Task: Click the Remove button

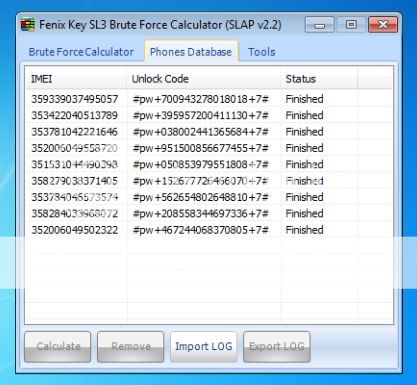Action: 131,347
